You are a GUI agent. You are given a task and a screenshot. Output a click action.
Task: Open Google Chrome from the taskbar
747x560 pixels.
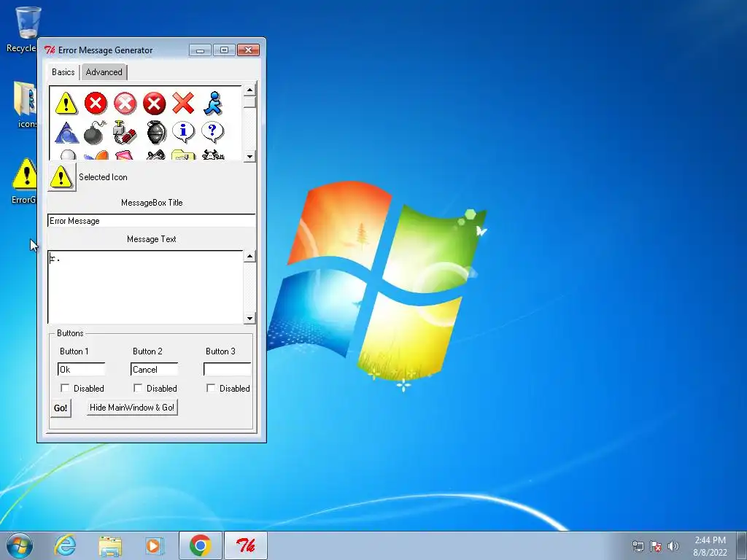coord(201,545)
